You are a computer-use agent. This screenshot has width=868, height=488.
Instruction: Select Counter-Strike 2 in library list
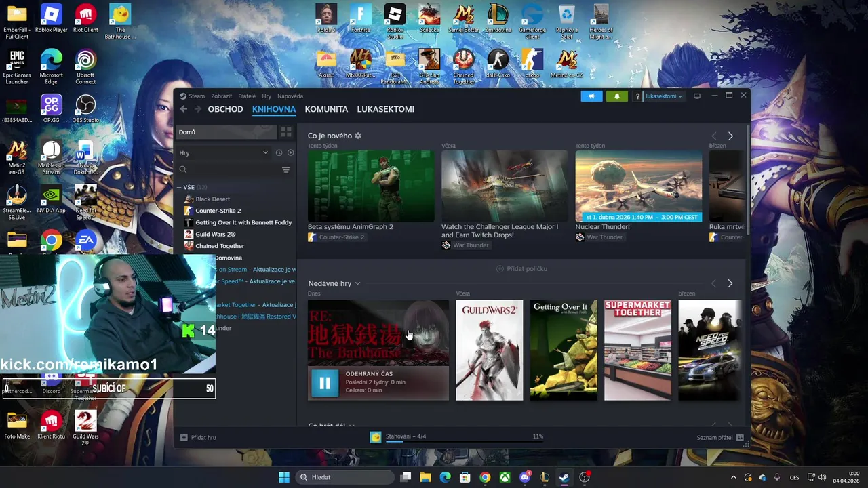coord(218,211)
